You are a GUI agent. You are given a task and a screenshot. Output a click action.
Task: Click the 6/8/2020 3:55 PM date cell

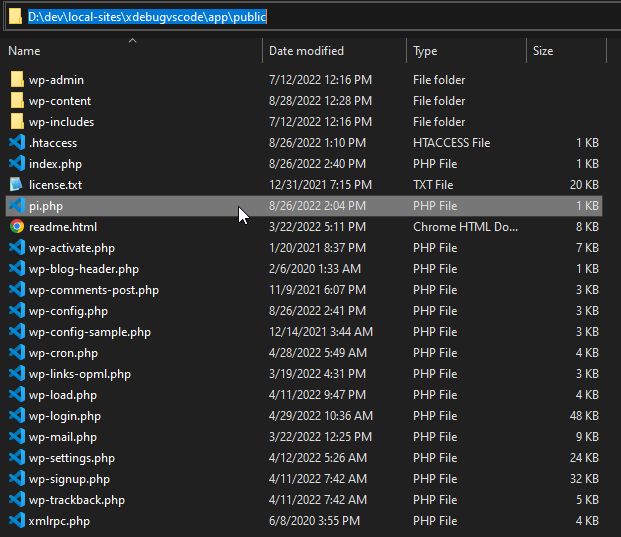click(314, 520)
